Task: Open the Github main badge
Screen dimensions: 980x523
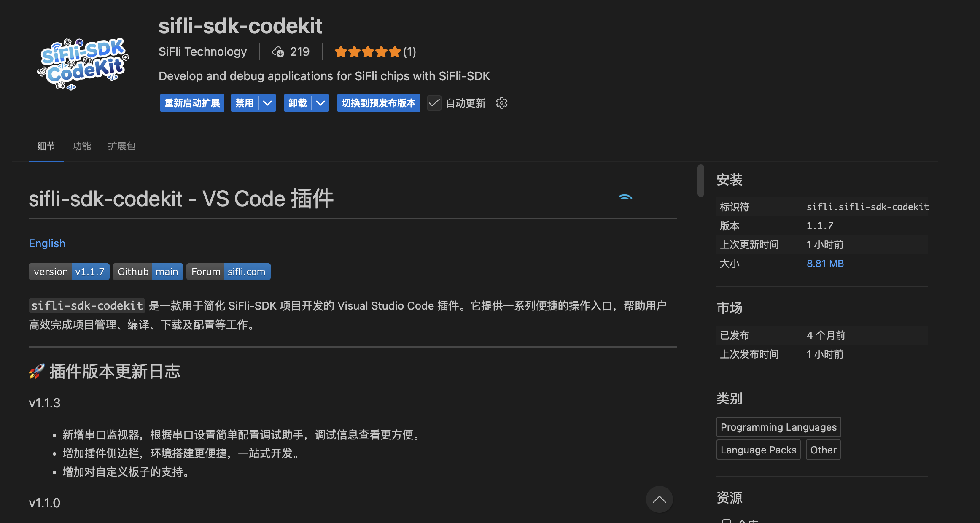Action: point(148,272)
